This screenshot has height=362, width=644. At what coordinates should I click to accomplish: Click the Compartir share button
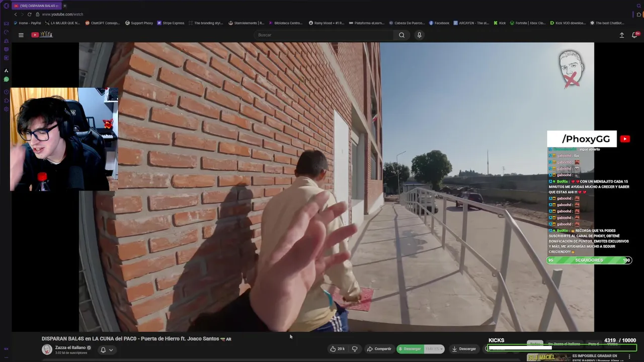[x=379, y=348]
